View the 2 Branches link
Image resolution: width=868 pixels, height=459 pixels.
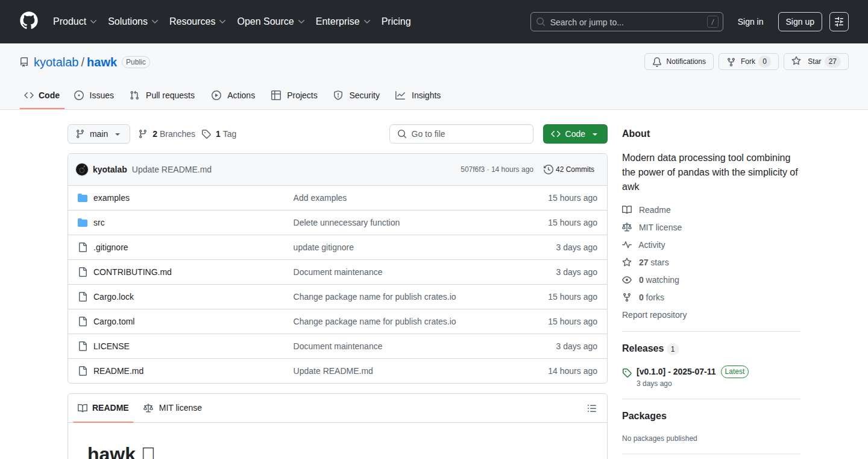(x=167, y=134)
